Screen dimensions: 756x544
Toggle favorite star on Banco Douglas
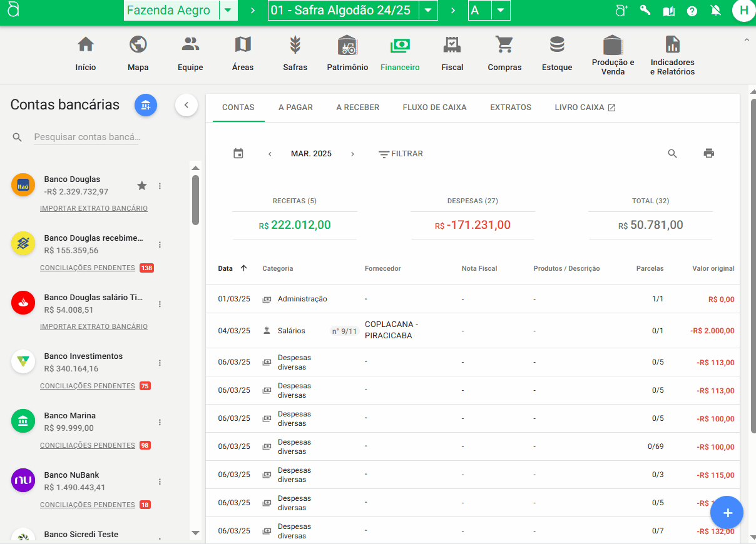[x=142, y=186]
